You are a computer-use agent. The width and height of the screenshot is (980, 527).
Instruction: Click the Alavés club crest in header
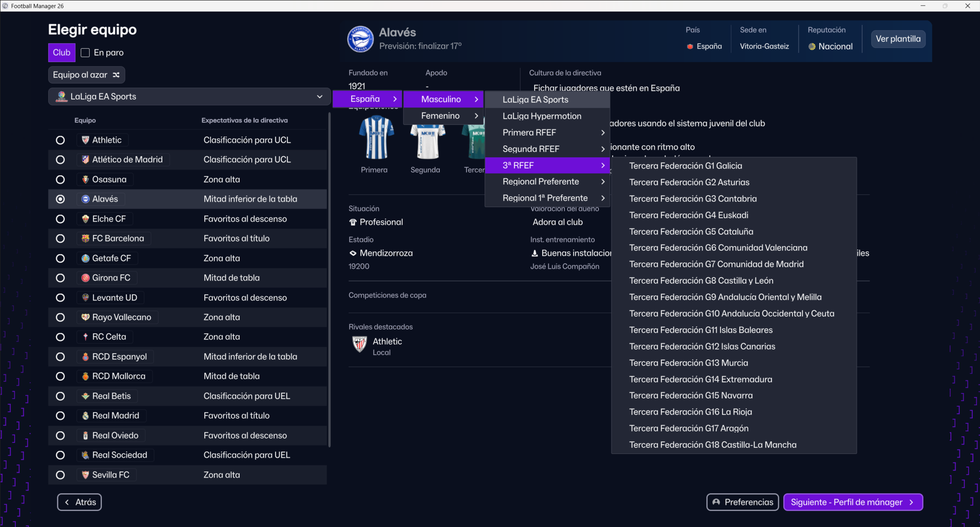coord(360,39)
